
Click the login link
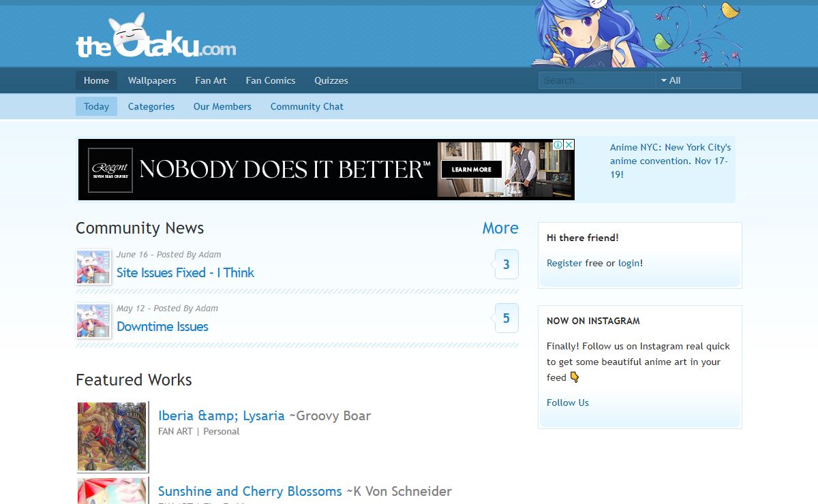[x=629, y=263]
